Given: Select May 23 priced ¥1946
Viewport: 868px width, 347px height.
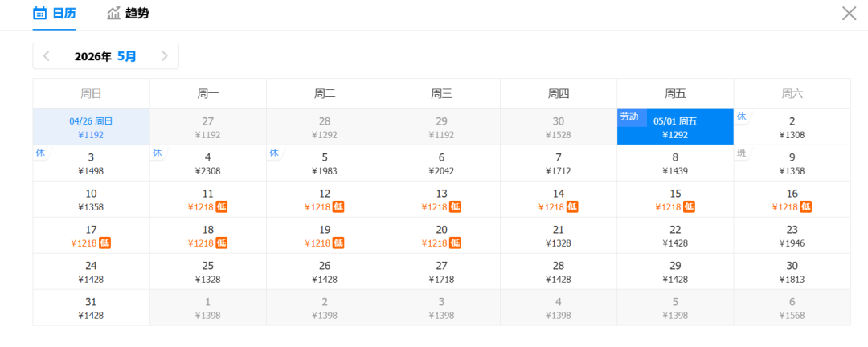Looking at the screenshot, I should (x=792, y=235).
